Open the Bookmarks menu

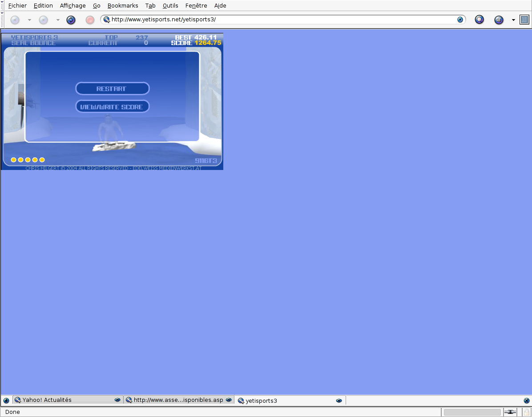point(123,5)
